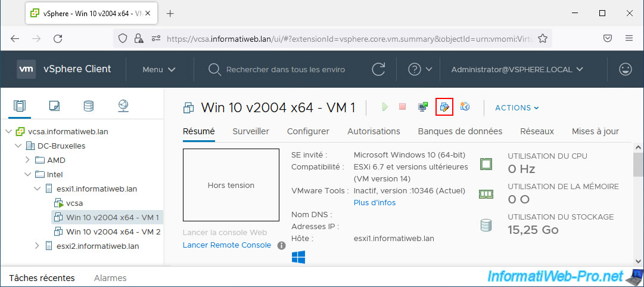Image resolution: width=644 pixels, height=287 pixels.
Task: Expand the esxi2.informatiweb.lan host node
Action: click(x=37, y=246)
